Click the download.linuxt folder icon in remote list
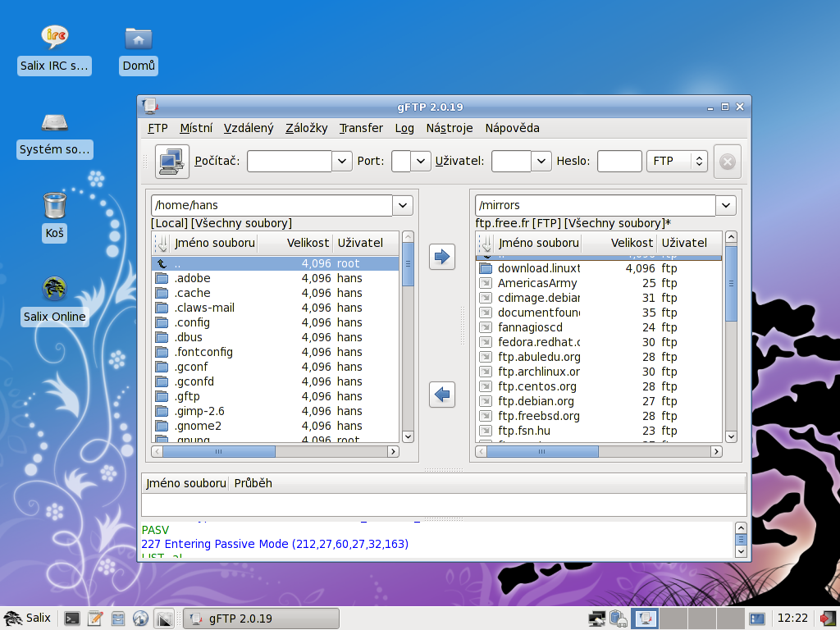The image size is (840, 630). [486, 268]
